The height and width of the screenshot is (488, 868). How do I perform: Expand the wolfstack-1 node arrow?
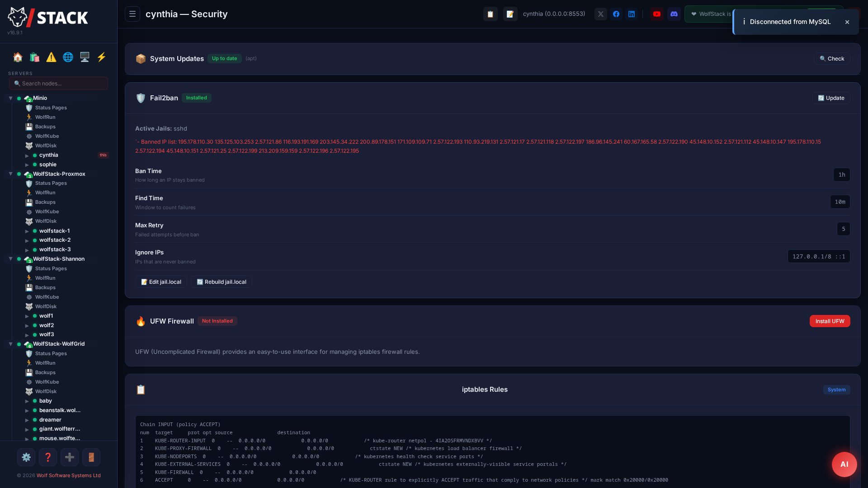(27, 231)
